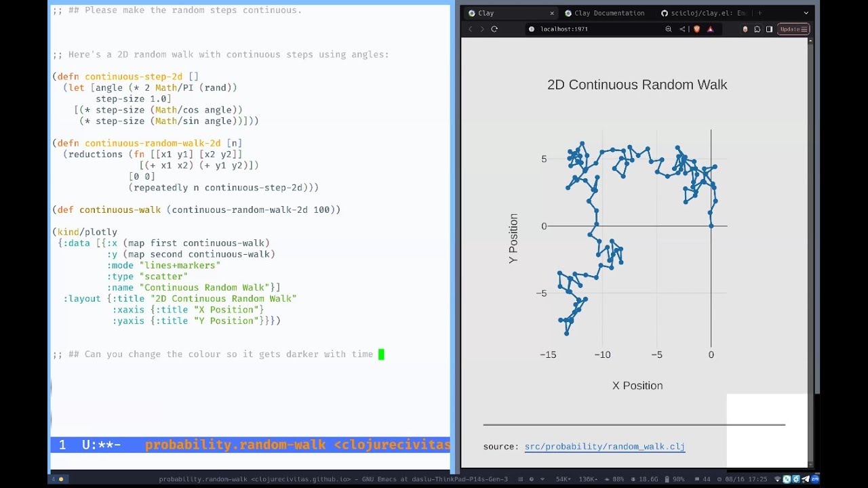Reload the localhost page in browser
Image resolution: width=868 pixels, height=488 pixels.
[494, 29]
